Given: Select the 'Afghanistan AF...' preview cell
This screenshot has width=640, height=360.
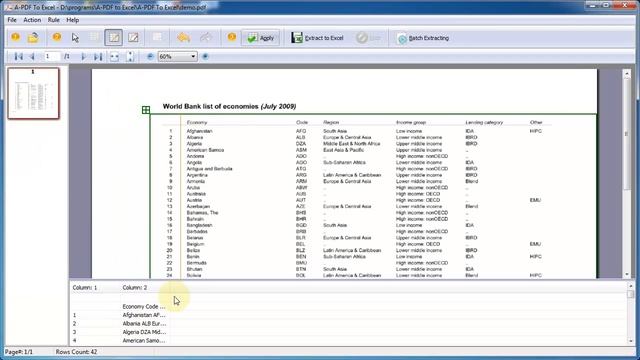Looking at the screenshot, I should click(x=144, y=315).
